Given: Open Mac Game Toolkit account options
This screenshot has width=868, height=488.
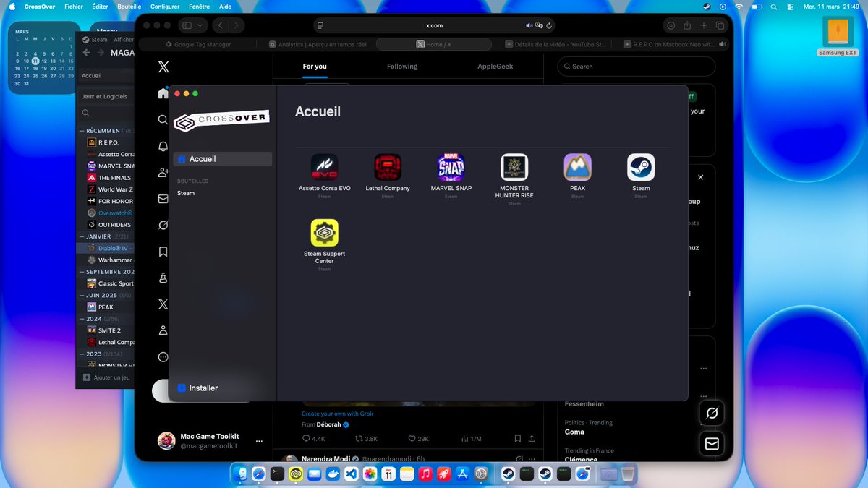Looking at the screenshot, I should [x=259, y=441].
